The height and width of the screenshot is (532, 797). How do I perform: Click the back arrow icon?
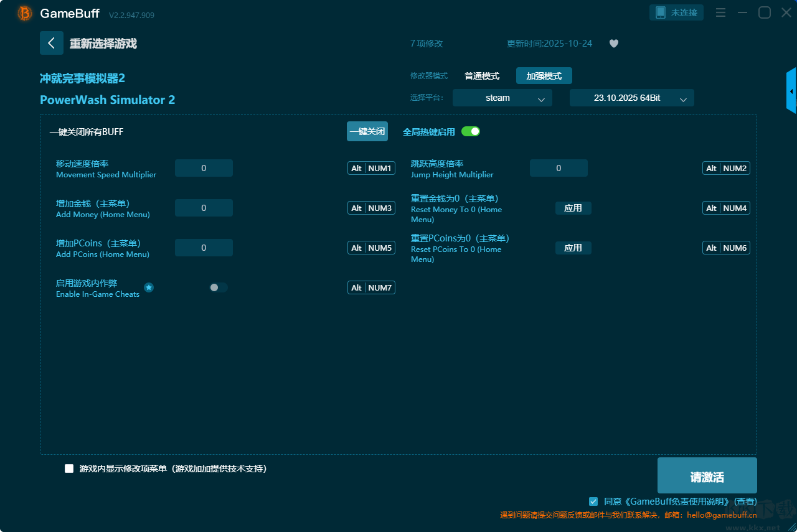[x=52, y=43]
